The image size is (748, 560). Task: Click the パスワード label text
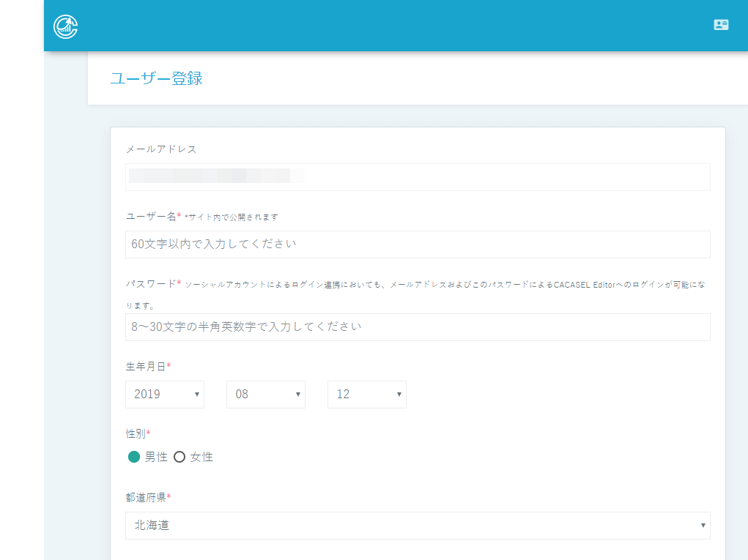coord(151,283)
